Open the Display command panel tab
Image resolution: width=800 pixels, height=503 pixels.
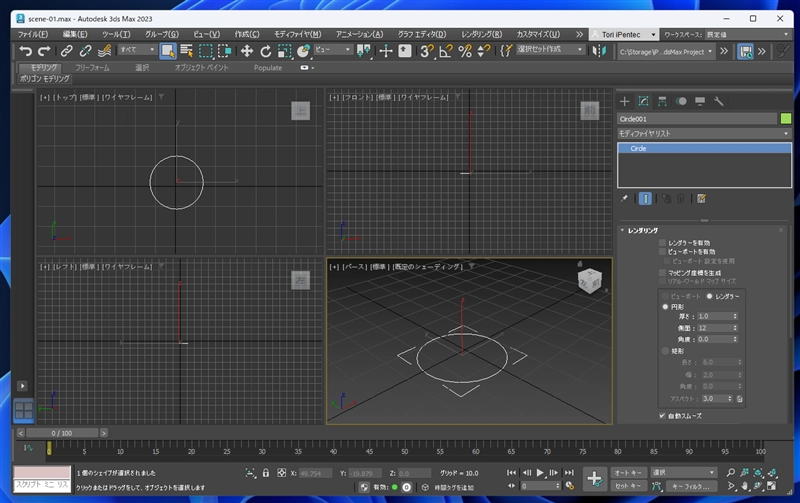tap(700, 101)
